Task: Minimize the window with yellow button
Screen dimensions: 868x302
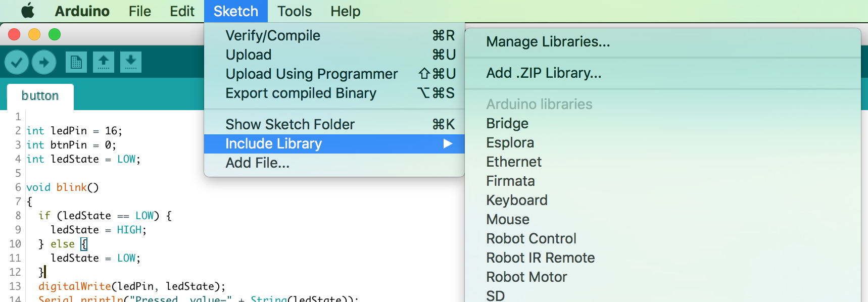Action: pos(34,34)
